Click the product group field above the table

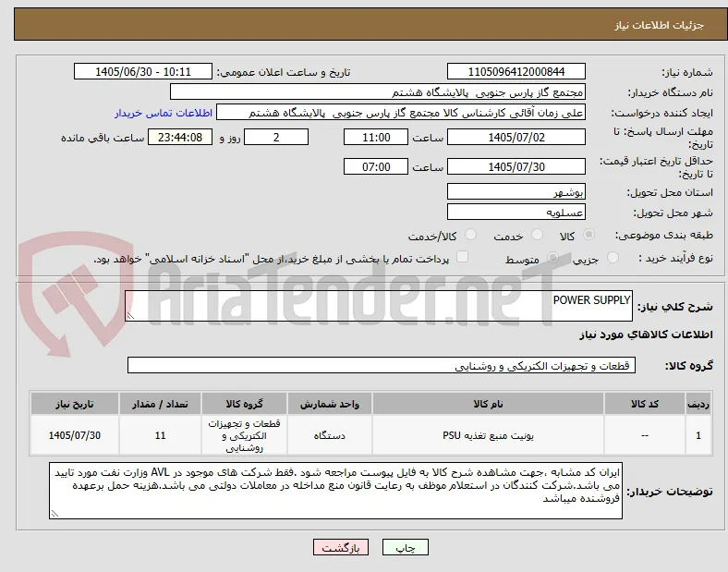pos(382,365)
